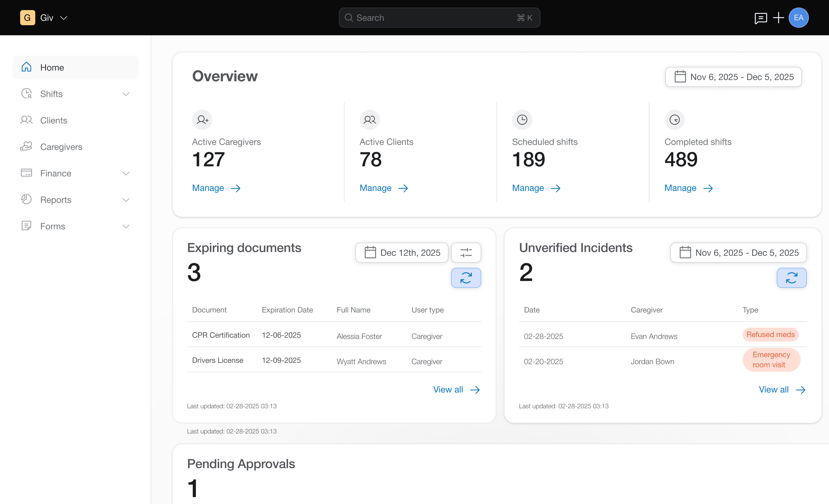Open the chat messages icon
Viewport: 829px width, 504px height.
(x=760, y=18)
